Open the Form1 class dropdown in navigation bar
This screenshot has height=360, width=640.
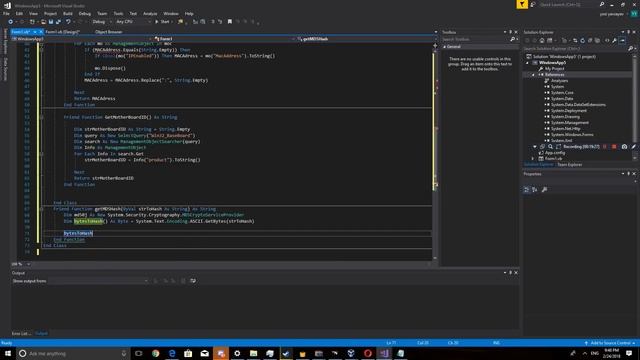click(x=223, y=39)
